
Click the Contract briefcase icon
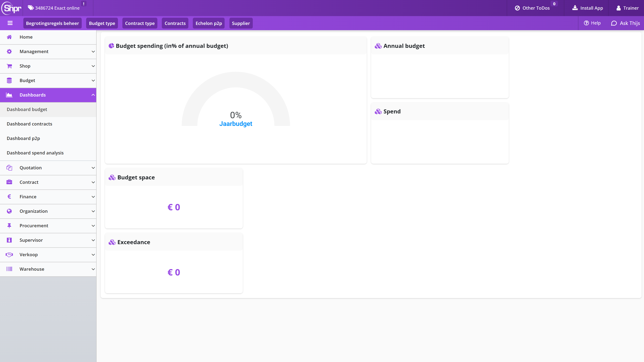coord(9,182)
